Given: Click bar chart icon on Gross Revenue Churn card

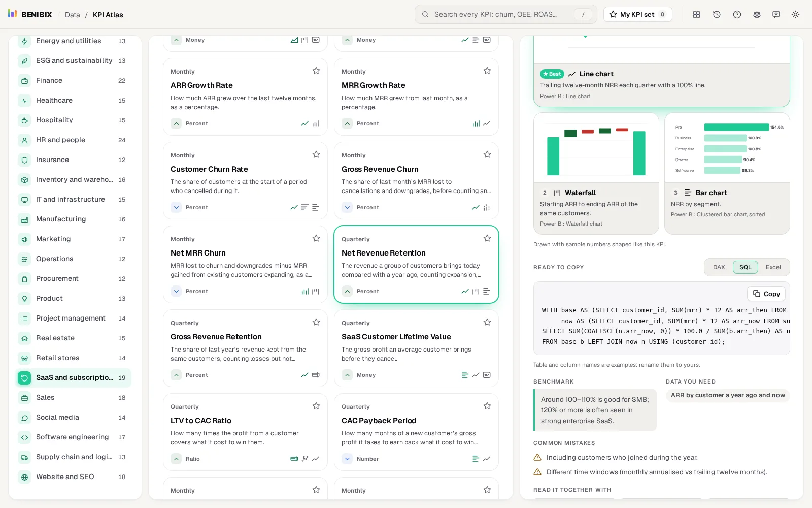Looking at the screenshot, I should 487,207.
